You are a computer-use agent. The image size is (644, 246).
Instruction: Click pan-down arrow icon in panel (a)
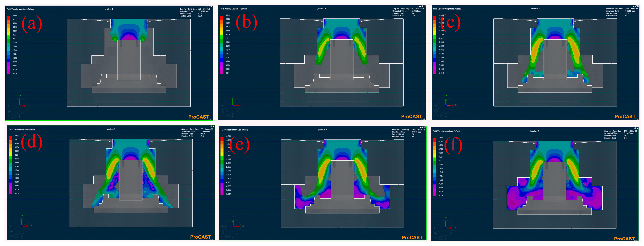point(20,116)
